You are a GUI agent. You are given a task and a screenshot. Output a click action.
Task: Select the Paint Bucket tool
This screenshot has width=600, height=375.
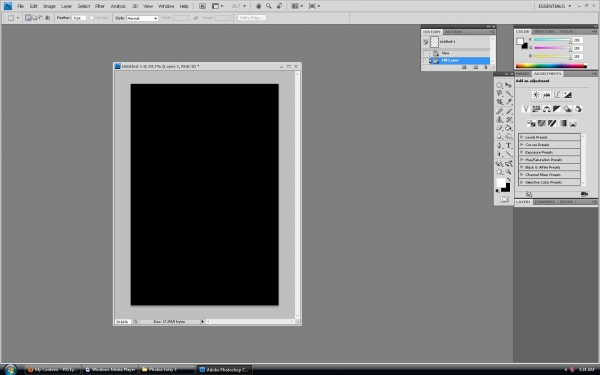[509, 128]
